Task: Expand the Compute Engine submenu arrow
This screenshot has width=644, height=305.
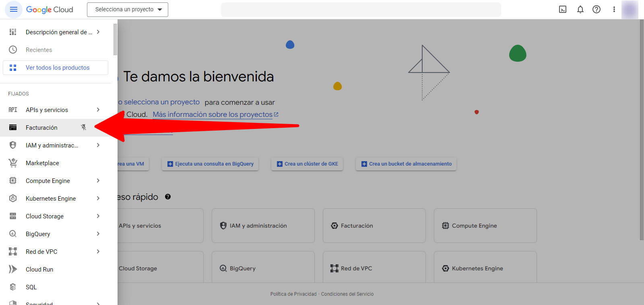Action: point(98,181)
